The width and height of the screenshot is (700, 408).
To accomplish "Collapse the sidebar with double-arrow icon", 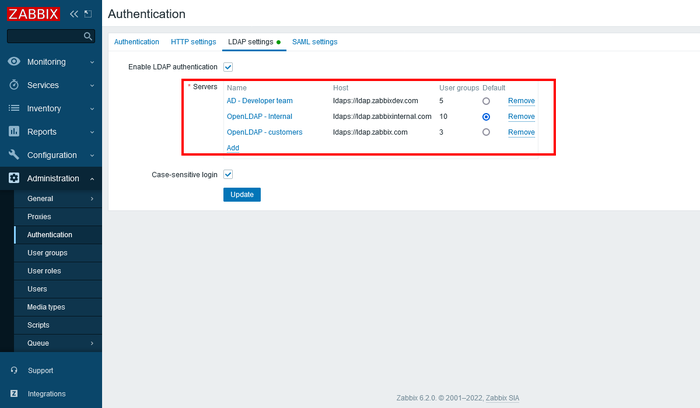I will tap(74, 14).
